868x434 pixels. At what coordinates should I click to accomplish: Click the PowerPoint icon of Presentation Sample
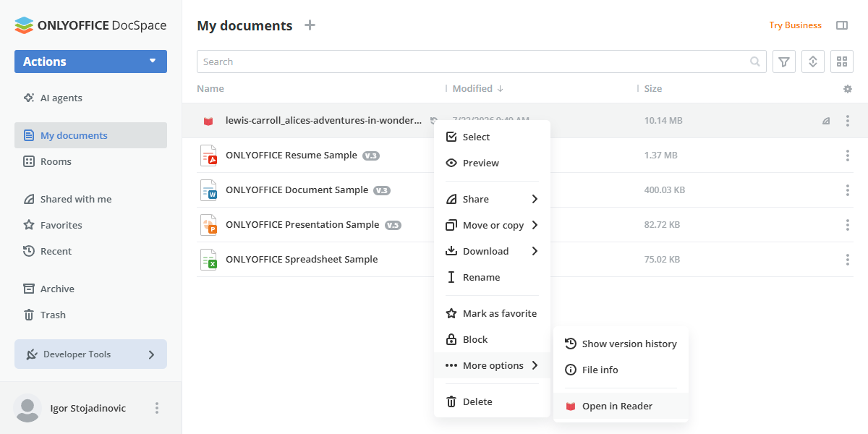tap(208, 224)
